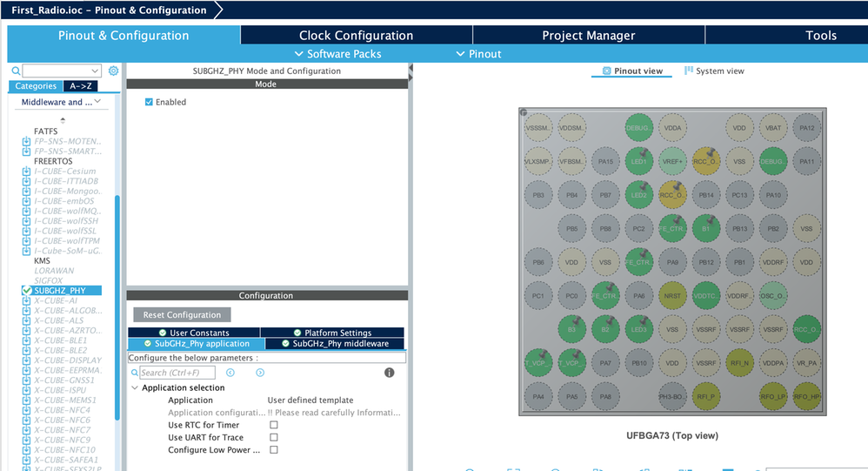Collapse the mode panel using splitter arrows
The width and height of the screenshot is (868, 471).
click(x=411, y=72)
